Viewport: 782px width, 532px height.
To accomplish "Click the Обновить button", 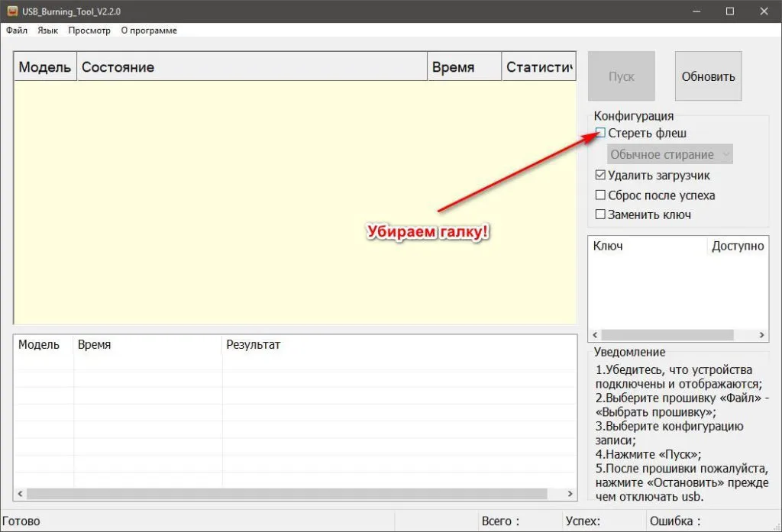I will point(708,76).
